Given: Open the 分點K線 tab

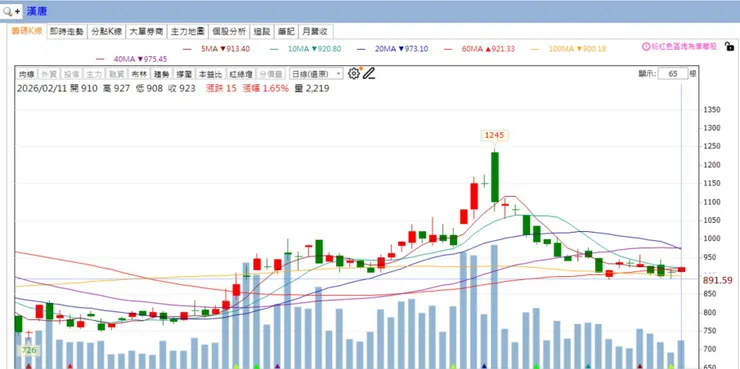Looking at the screenshot, I should click(107, 32).
